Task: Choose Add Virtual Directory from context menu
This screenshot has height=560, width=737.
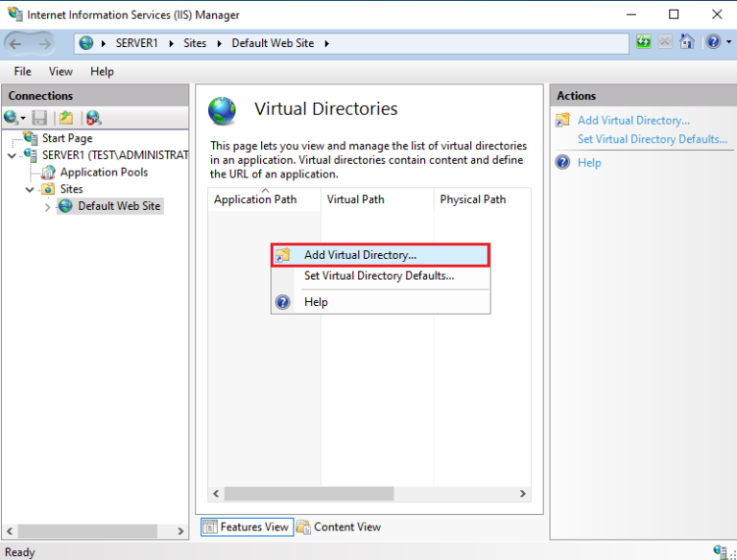Action: [360, 255]
